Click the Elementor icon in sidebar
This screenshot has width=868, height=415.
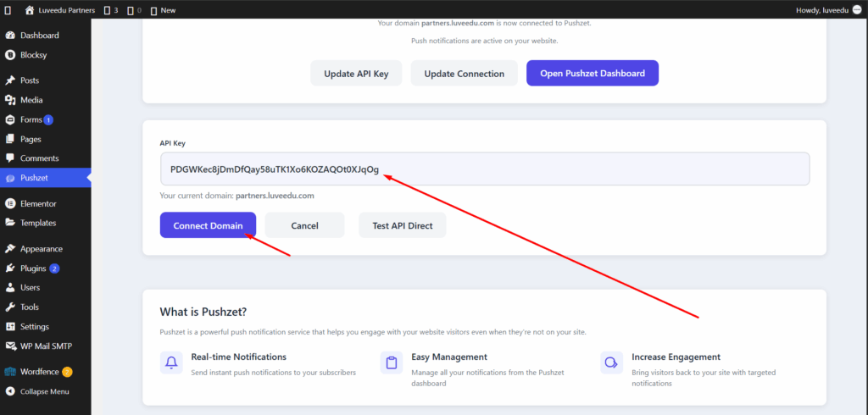click(x=10, y=203)
